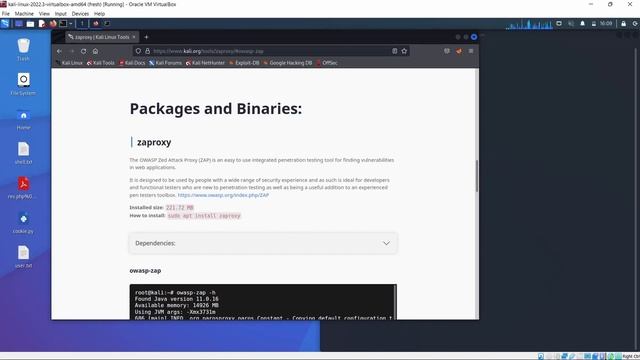Toggle reader view in address bar

pos(395,51)
